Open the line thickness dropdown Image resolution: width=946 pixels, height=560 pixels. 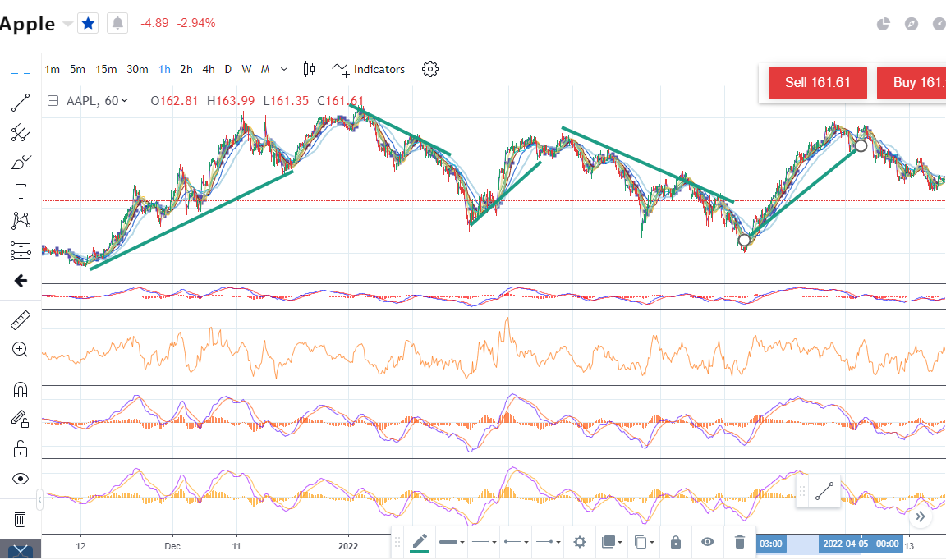click(452, 542)
